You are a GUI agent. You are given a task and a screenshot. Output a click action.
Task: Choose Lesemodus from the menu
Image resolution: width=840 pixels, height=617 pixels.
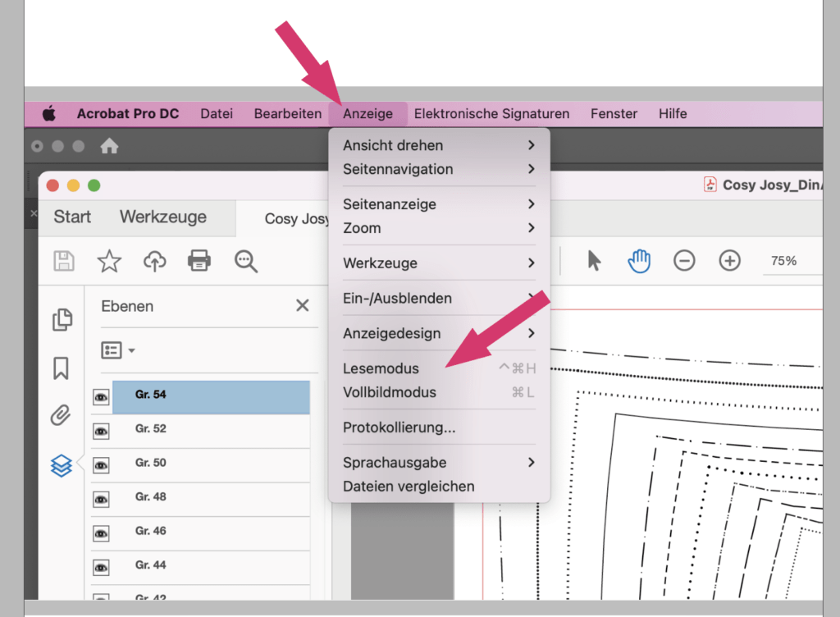[x=381, y=368]
